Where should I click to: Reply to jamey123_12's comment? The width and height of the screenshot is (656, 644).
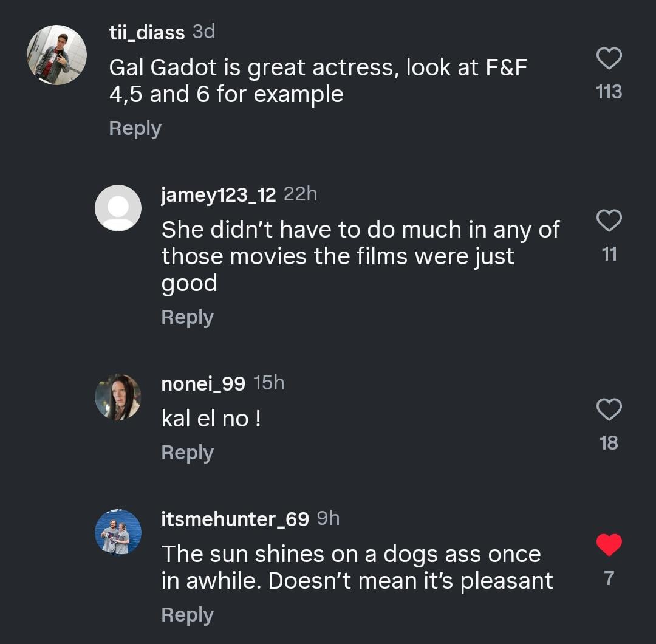pyautogui.click(x=188, y=317)
